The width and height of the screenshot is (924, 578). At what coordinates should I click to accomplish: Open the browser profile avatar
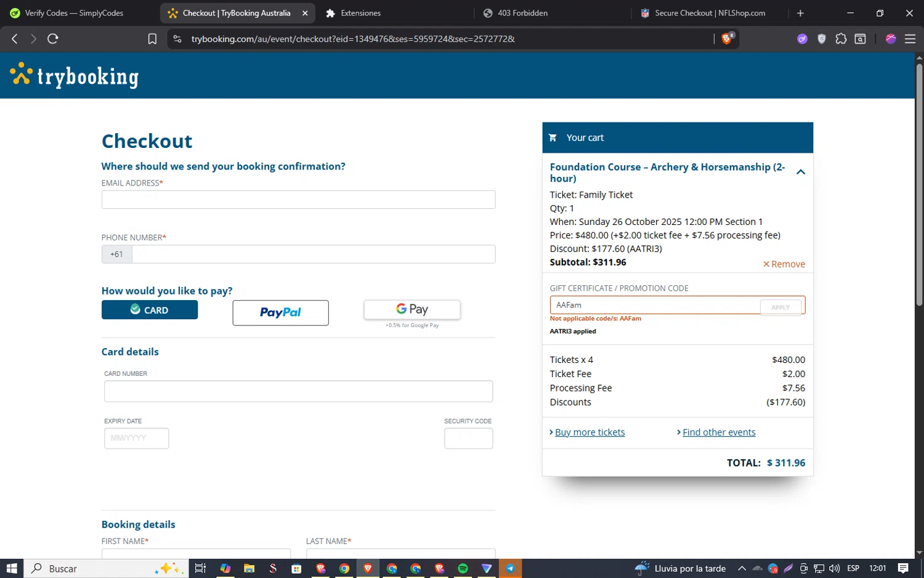891,39
